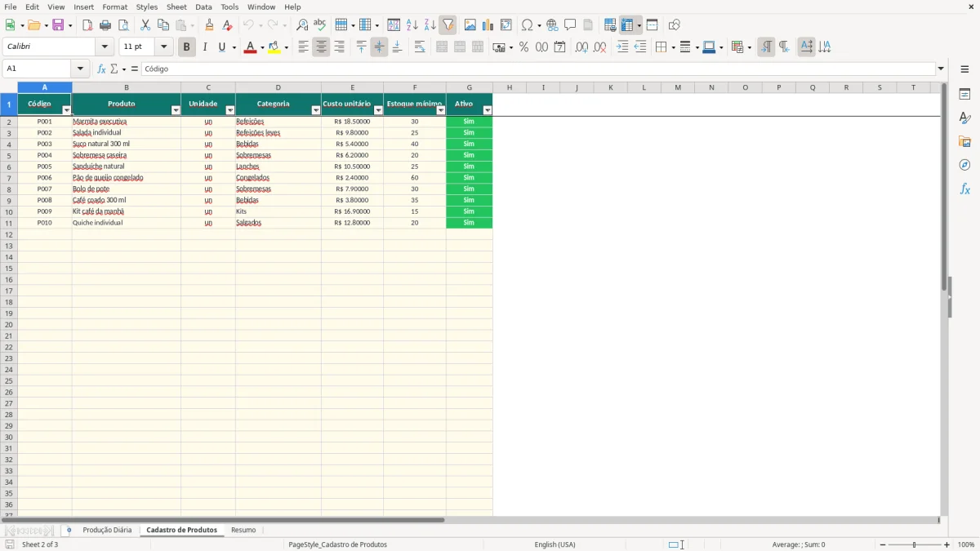Viewport: 980px width, 551px height.
Task: Open the Function Wizard beside the Name Box
Action: (x=101, y=69)
